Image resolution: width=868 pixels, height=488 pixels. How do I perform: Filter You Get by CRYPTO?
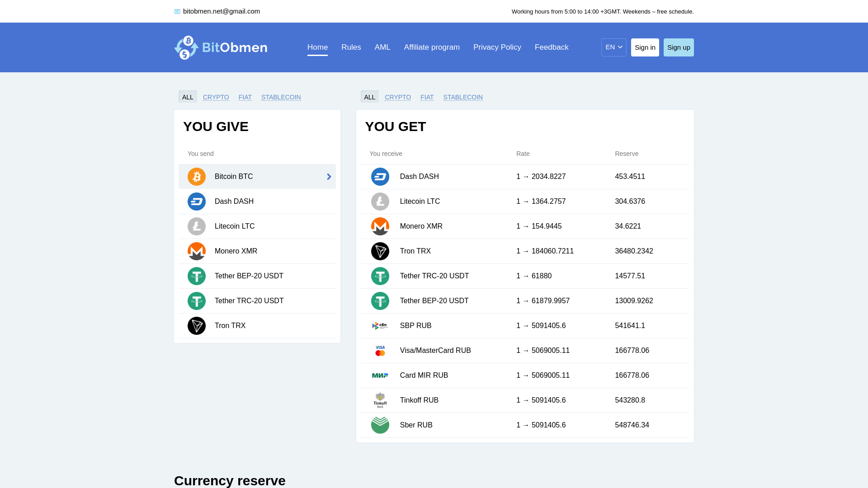(x=398, y=97)
